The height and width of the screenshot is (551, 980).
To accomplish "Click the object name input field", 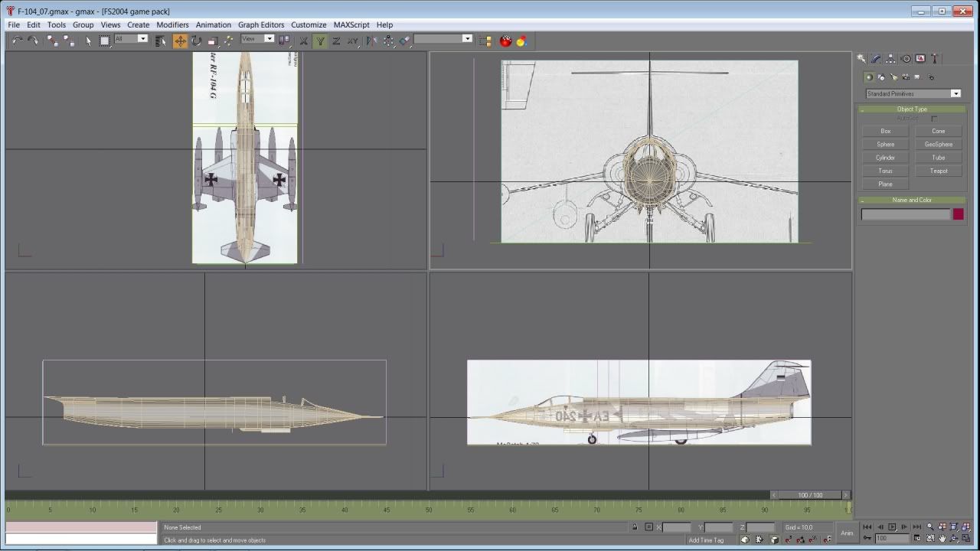I will coord(905,214).
